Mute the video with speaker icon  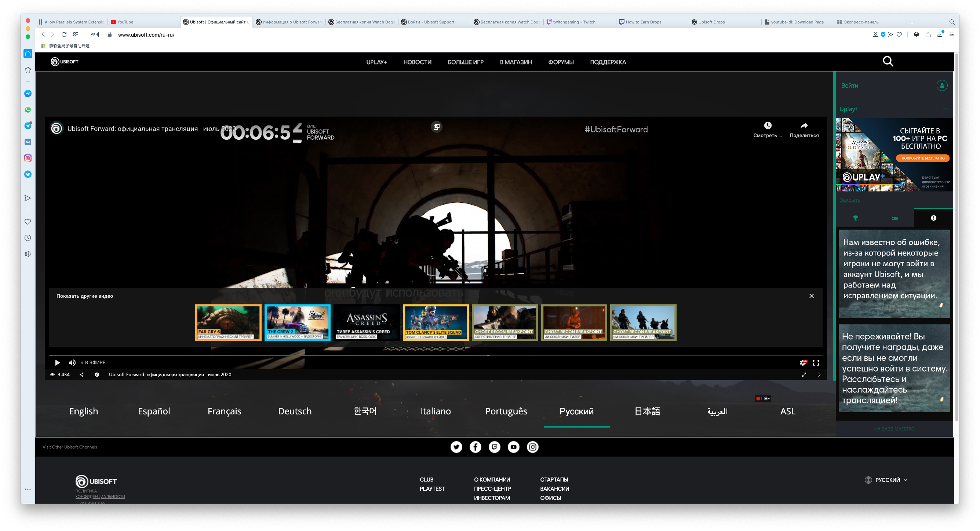72,362
